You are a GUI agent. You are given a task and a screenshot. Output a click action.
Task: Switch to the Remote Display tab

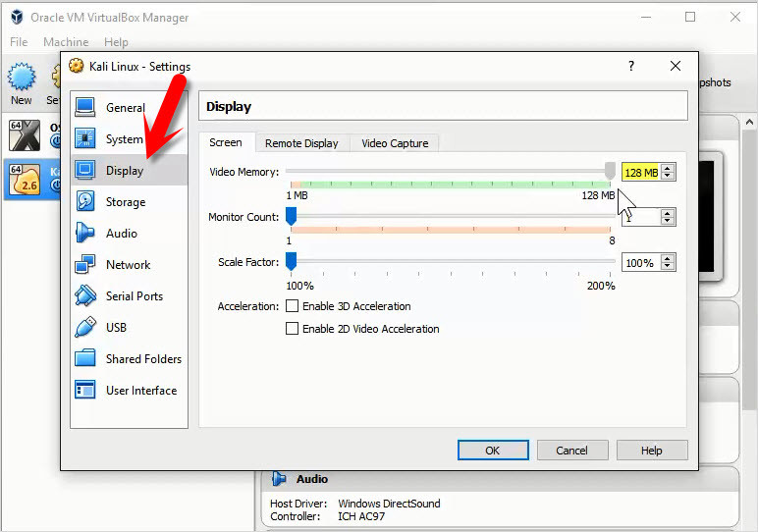(301, 143)
